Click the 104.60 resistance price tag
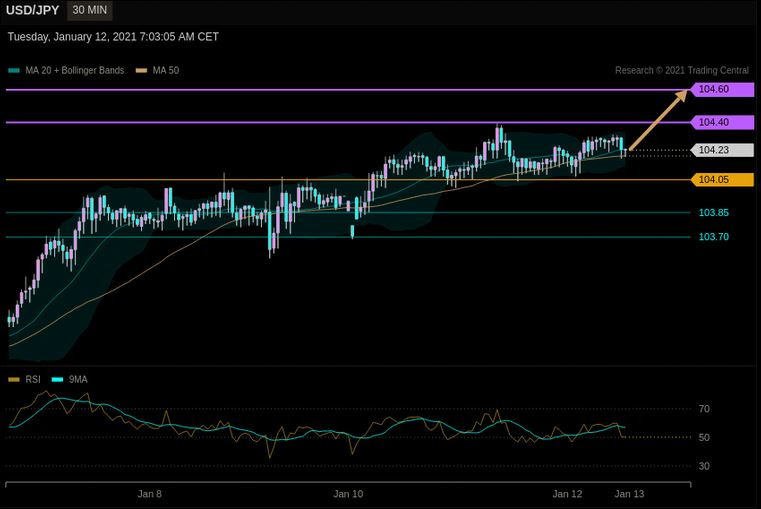761x509 pixels. coord(722,89)
